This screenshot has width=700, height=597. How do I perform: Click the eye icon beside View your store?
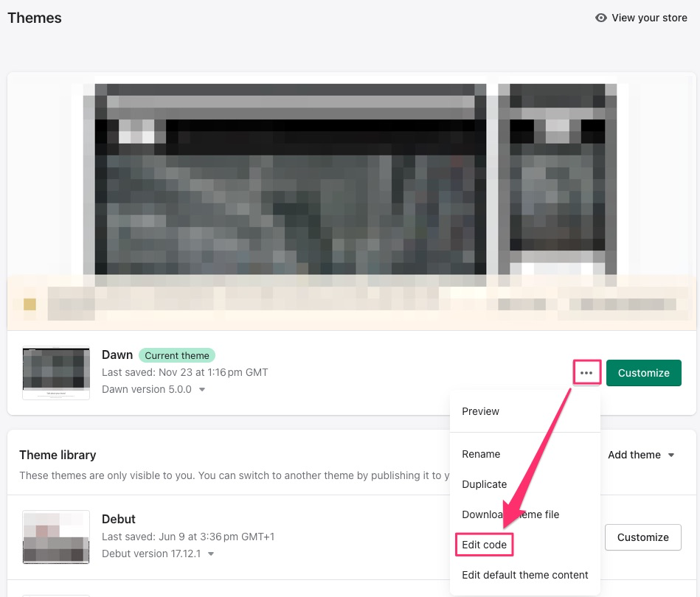pyautogui.click(x=601, y=18)
